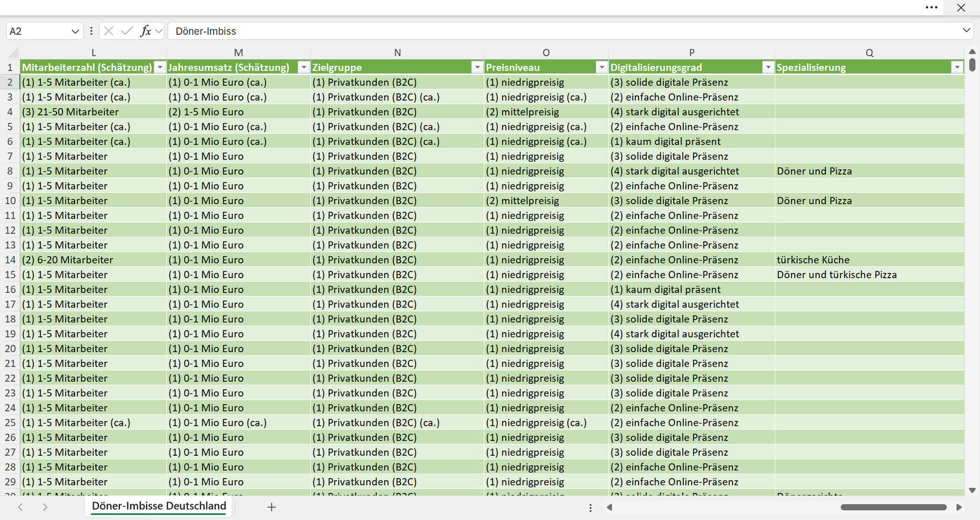Open the Name Box dropdown arrow
Image resolution: width=980 pixels, height=520 pixels.
75,32
